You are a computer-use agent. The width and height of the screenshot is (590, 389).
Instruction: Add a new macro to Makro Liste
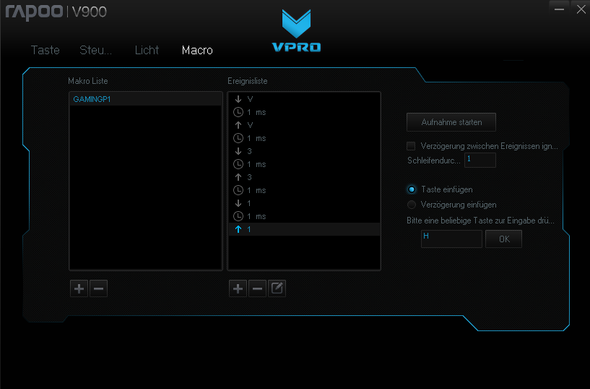tap(79, 289)
